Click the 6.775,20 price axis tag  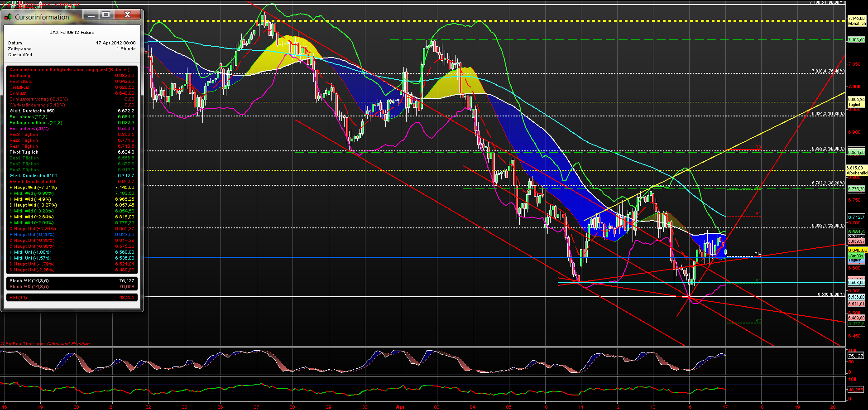pyautogui.click(x=856, y=189)
